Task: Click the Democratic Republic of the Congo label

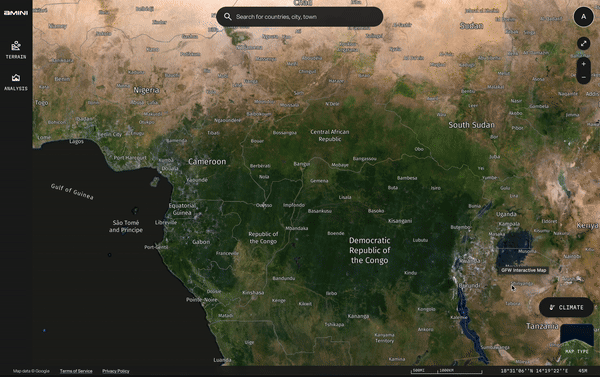Action: (x=370, y=250)
